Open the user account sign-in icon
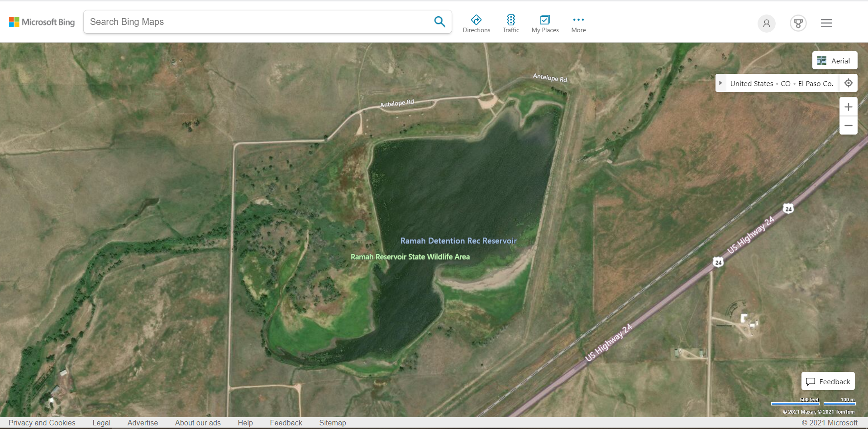The image size is (868, 429). [766, 23]
